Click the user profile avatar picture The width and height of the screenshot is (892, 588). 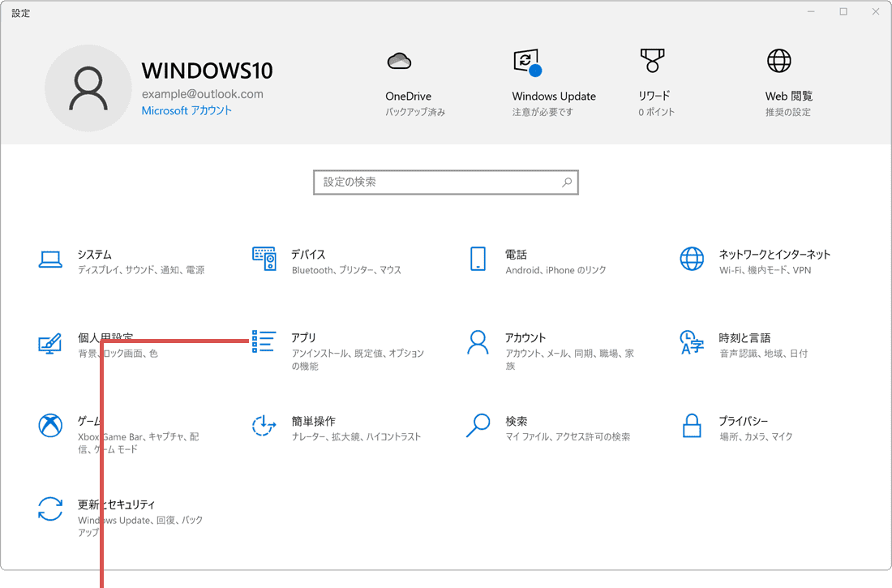pos(88,88)
